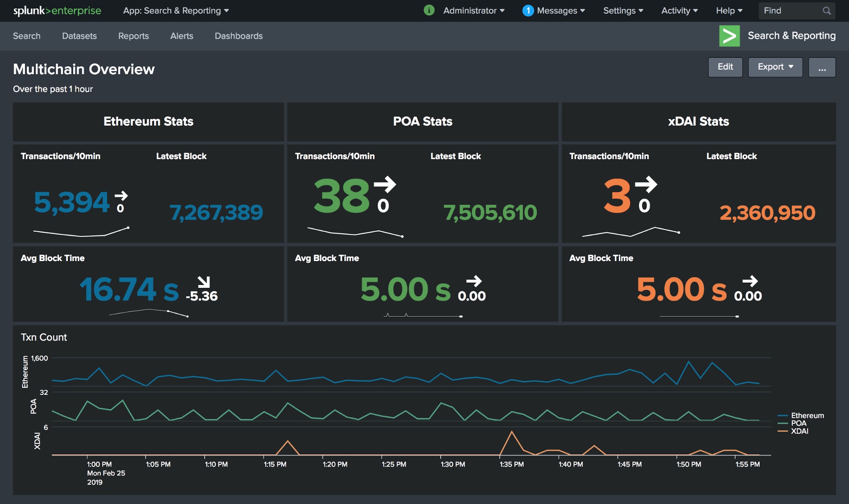Viewport: 849px width, 504px height.
Task: Click the POA block time 5.00 s value
Action: pos(406,290)
